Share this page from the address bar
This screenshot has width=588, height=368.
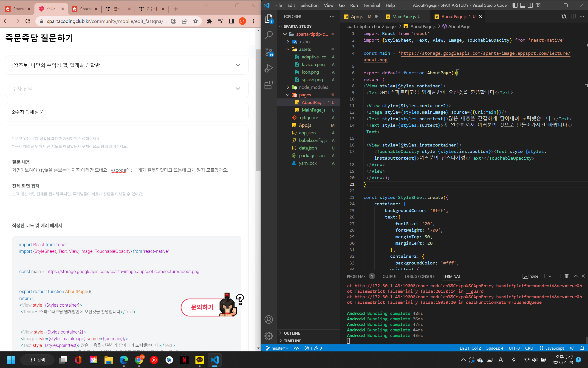(185, 21)
